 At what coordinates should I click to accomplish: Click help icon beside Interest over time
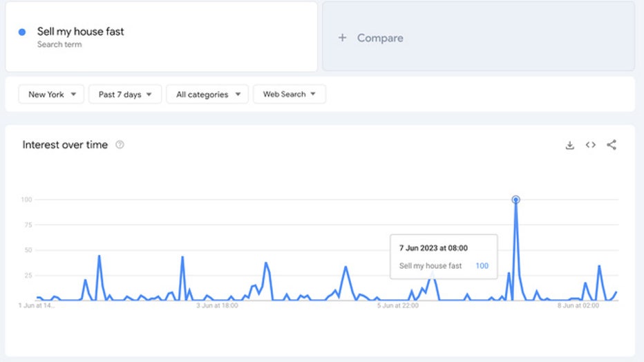(x=120, y=145)
